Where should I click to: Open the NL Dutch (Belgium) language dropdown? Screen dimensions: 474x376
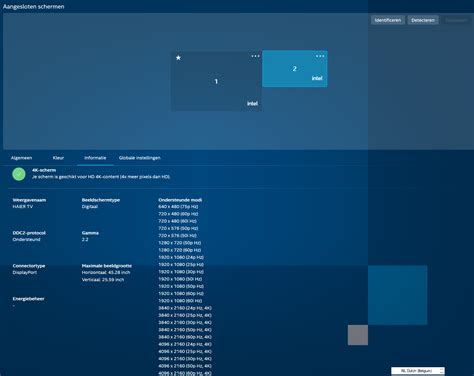[418, 371]
